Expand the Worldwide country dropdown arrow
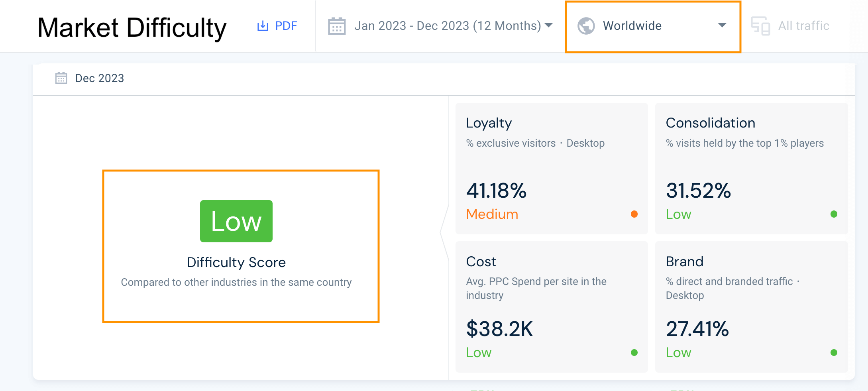Screen dimensions: 868x391 pyautogui.click(x=722, y=26)
